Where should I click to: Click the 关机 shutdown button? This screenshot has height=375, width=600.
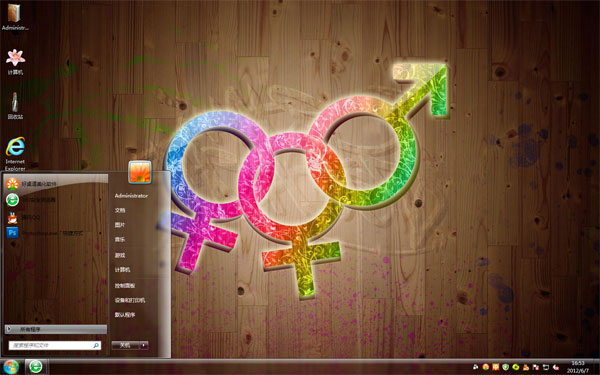pyautogui.click(x=125, y=345)
